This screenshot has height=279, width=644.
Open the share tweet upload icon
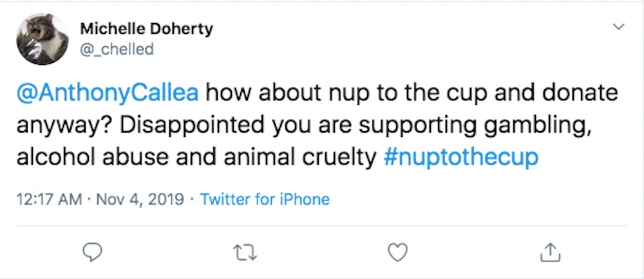(551, 253)
